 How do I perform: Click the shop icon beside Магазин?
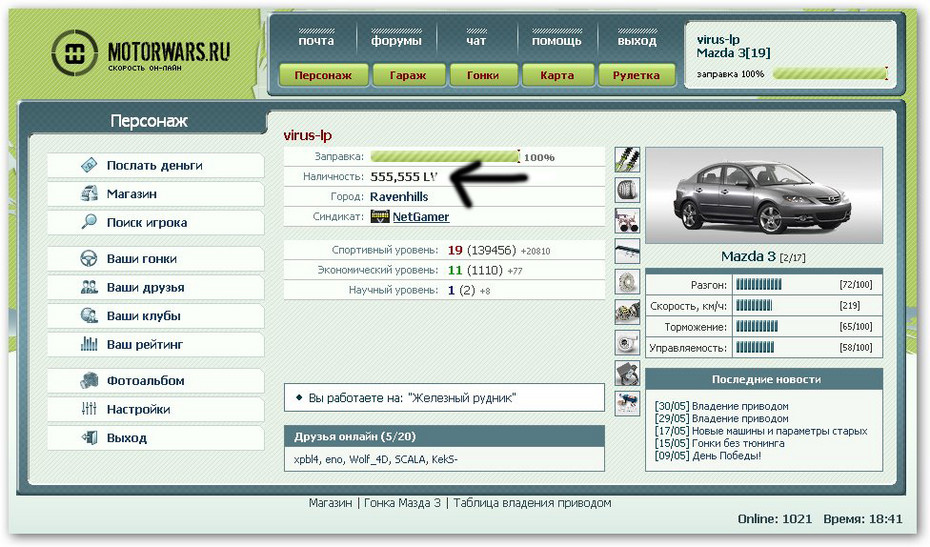89,193
